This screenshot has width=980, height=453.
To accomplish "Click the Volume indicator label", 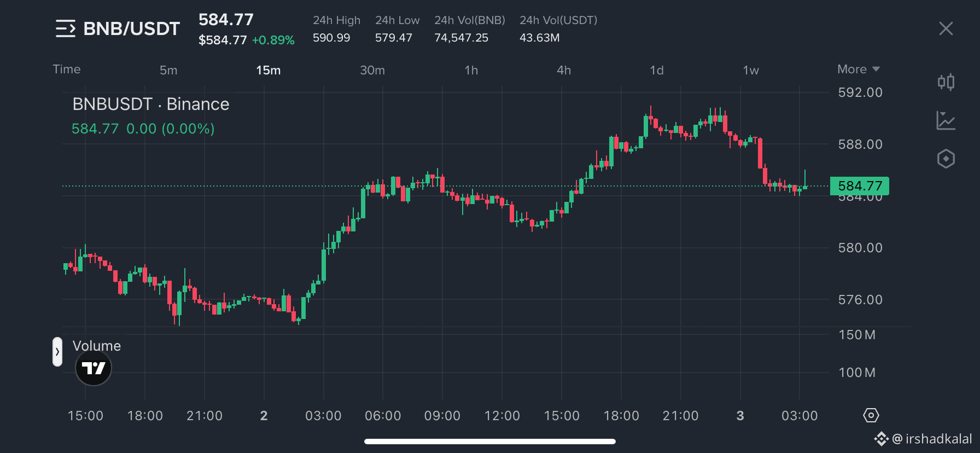I will 97,346.
